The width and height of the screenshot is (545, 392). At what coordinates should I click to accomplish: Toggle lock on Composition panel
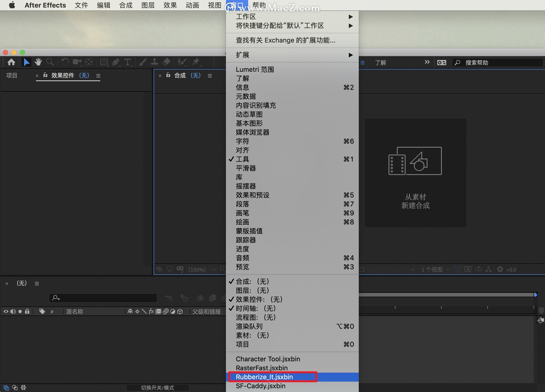[168, 75]
